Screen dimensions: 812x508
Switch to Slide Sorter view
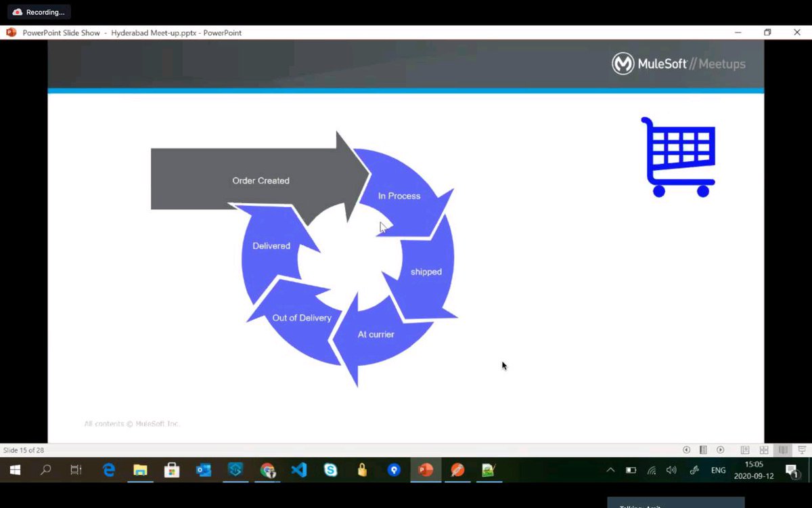[764, 450]
